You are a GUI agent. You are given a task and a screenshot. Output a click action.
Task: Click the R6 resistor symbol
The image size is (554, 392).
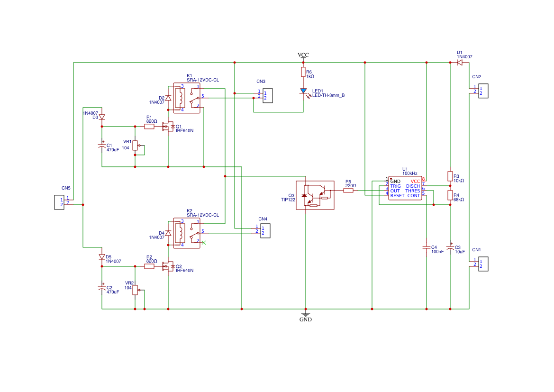(303, 72)
